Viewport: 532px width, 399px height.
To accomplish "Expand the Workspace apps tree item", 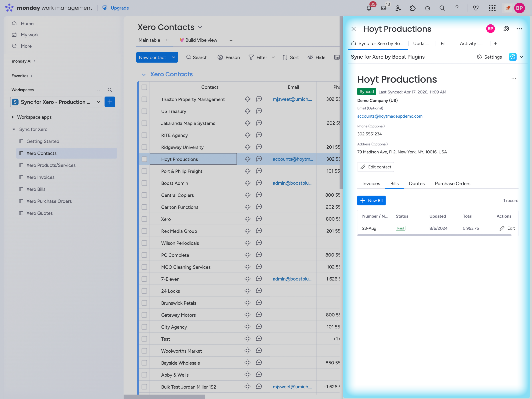I will coord(13,117).
